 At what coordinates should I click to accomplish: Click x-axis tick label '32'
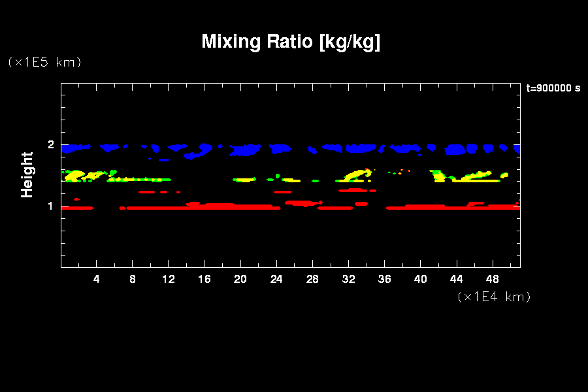point(348,280)
